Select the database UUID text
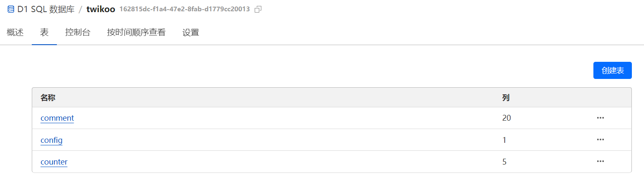This screenshot has width=644, height=180. pyautogui.click(x=184, y=9)
